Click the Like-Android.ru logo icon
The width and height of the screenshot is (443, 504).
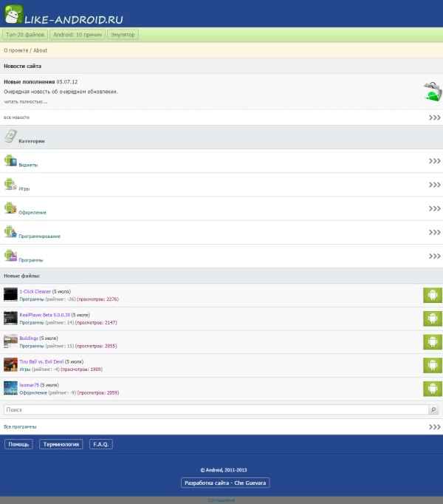pos(14,14)
